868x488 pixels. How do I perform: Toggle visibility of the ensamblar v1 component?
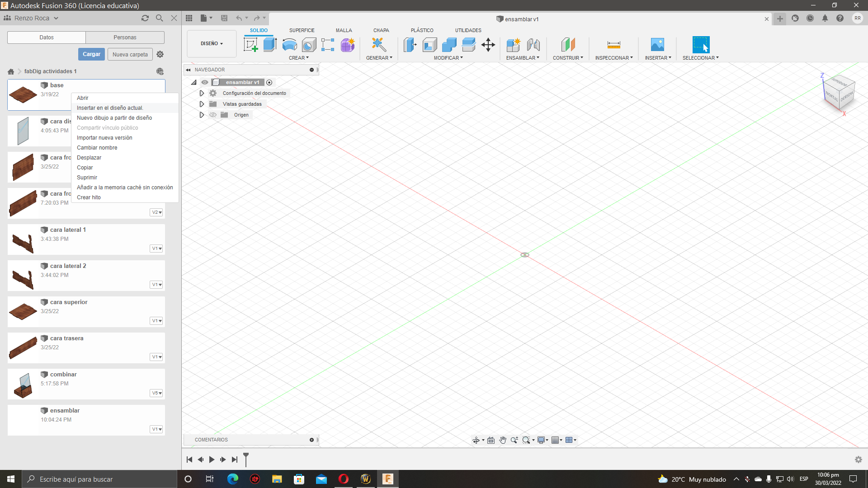(x=205, y=82)
